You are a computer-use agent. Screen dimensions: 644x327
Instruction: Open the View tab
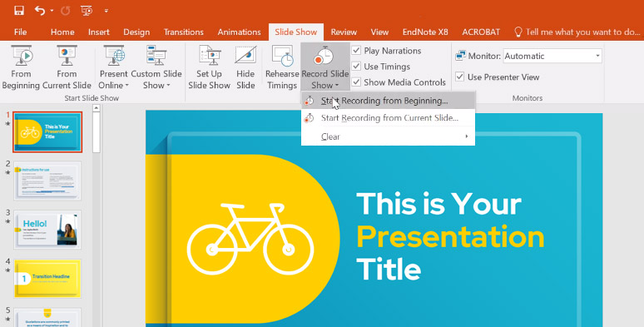379,32
